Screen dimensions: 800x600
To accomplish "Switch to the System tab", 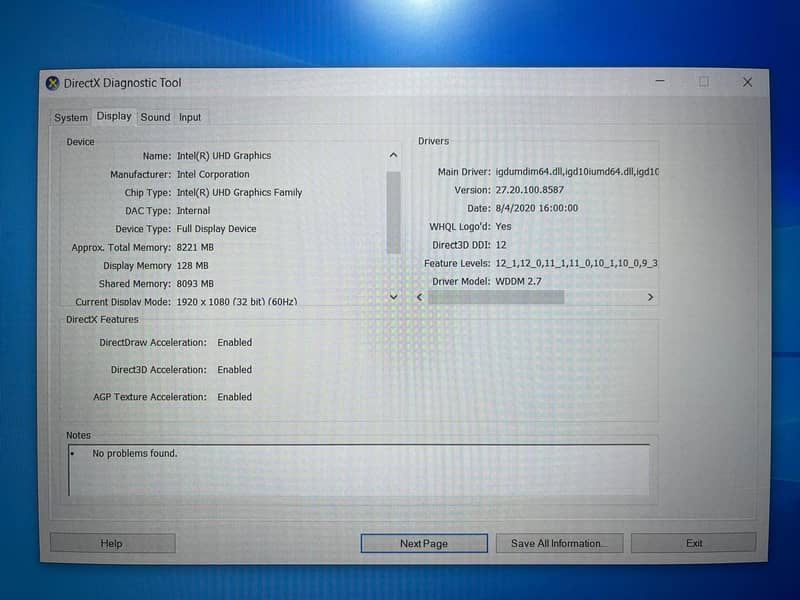I will point(71,117).
